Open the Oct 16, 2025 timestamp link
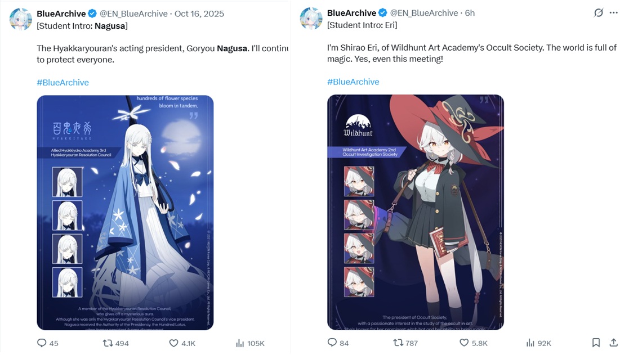 point(199,14)
